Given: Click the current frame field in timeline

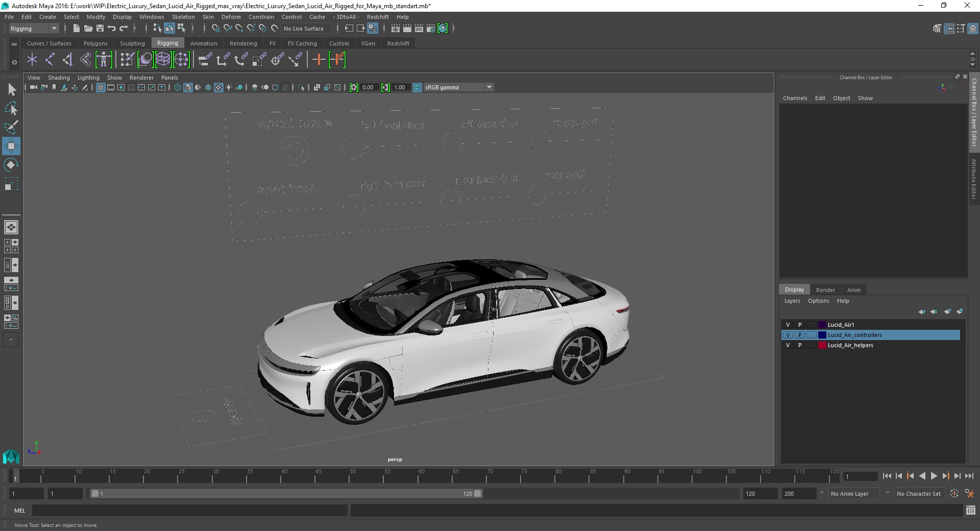Looking at the screenshot, I should [x=860, y=476].
